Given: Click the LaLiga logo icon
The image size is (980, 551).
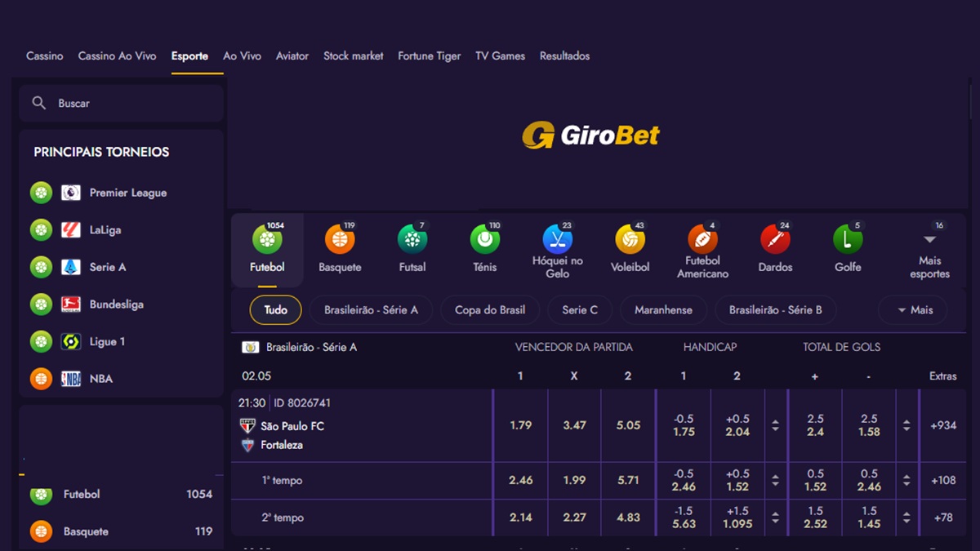Looking at the screenshot, I should (71, 230).
